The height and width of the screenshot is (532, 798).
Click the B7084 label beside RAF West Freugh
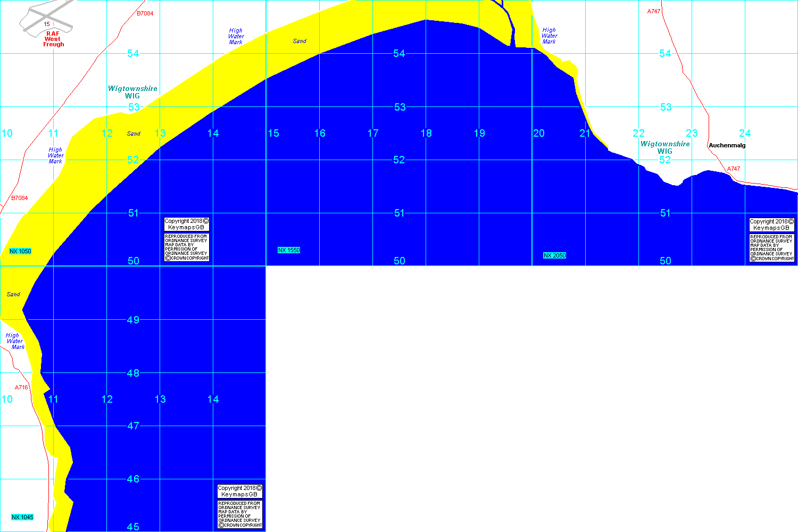point(145,13)
